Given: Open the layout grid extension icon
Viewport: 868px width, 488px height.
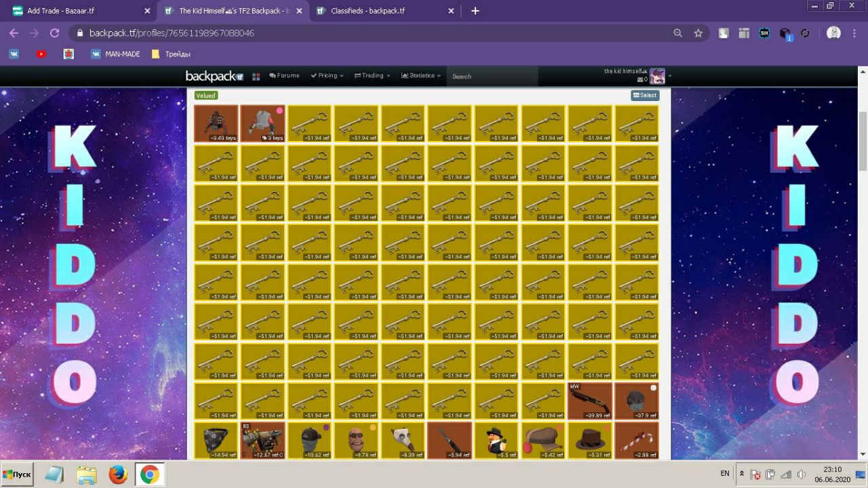Looking at the screenshot, I should 744,33.
